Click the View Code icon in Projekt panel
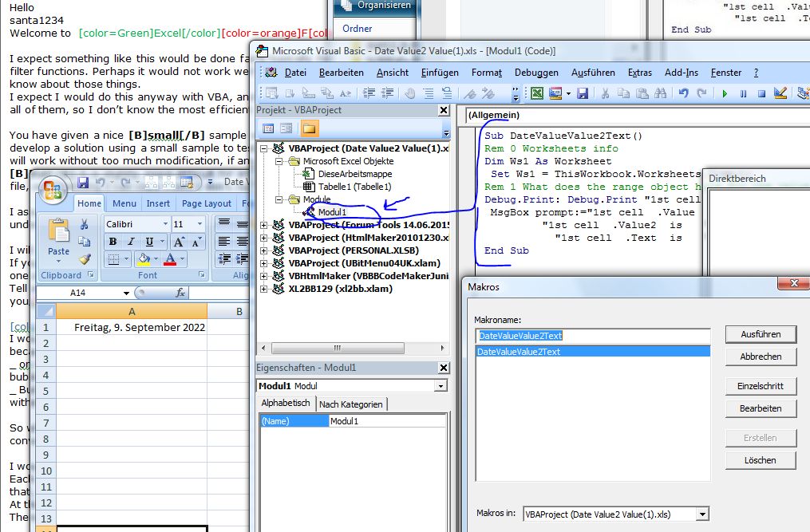Screen dimensions: 810x532 (x=268, y=128)
